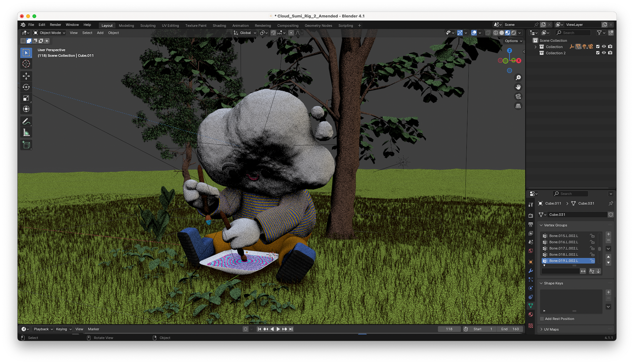Image resolution: width=634 pixels, height=364 pixels.
Task: Select the Annotate pencil tool
Action: click(x=26, y=121)
